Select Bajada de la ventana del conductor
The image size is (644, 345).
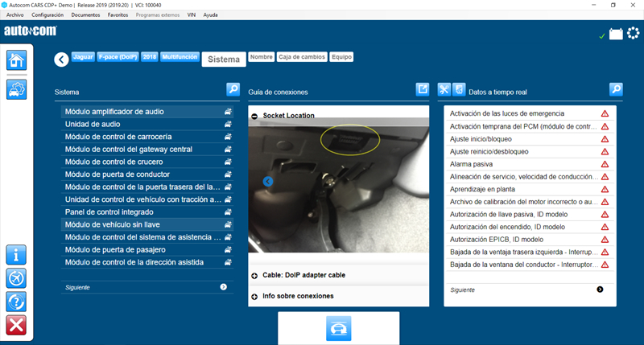[530, 265]
